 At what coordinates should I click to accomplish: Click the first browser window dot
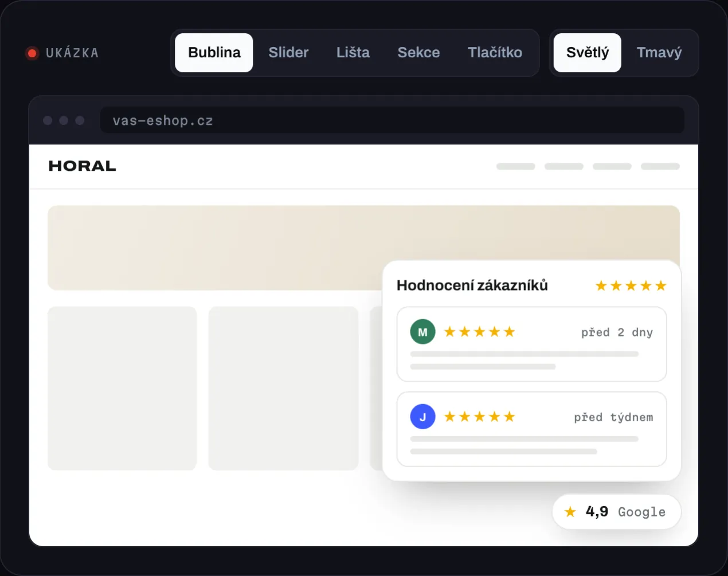pos(48,120)
